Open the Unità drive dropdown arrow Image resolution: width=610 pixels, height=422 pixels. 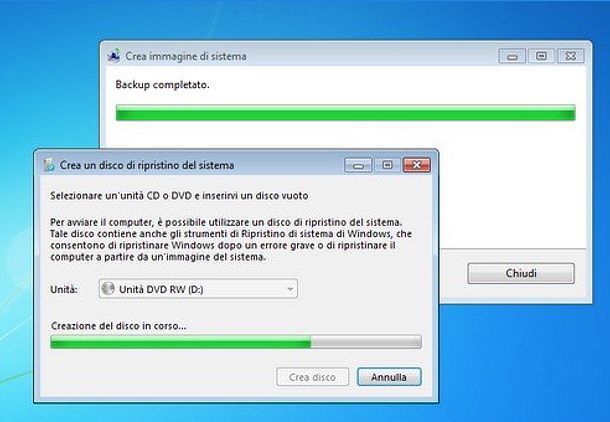coord(290,289)
